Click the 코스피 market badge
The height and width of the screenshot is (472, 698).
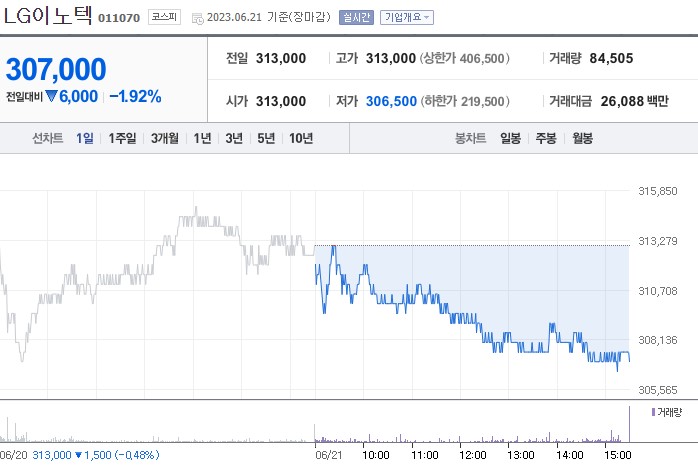pyautogui.click(x=164, y=17)
